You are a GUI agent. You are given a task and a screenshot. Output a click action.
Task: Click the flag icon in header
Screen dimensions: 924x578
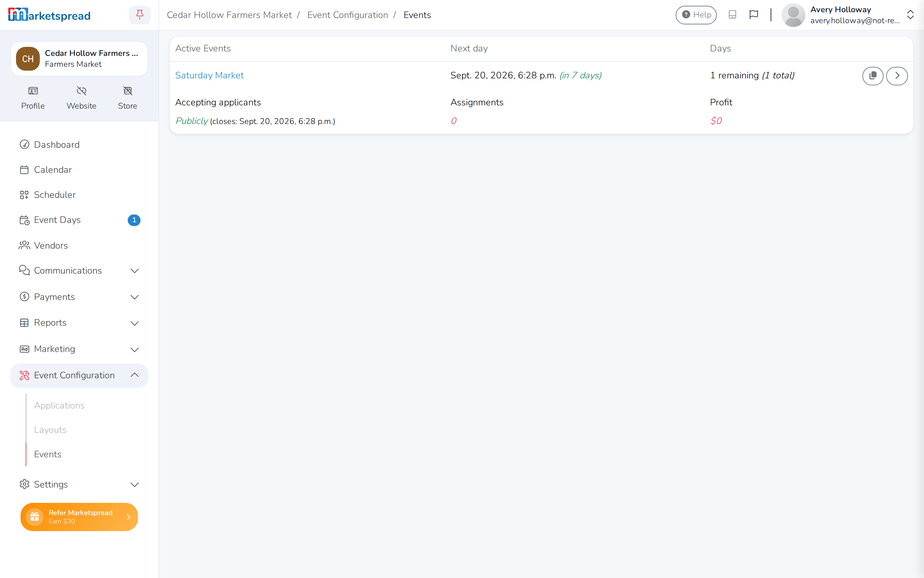click(x=753, y=15)
